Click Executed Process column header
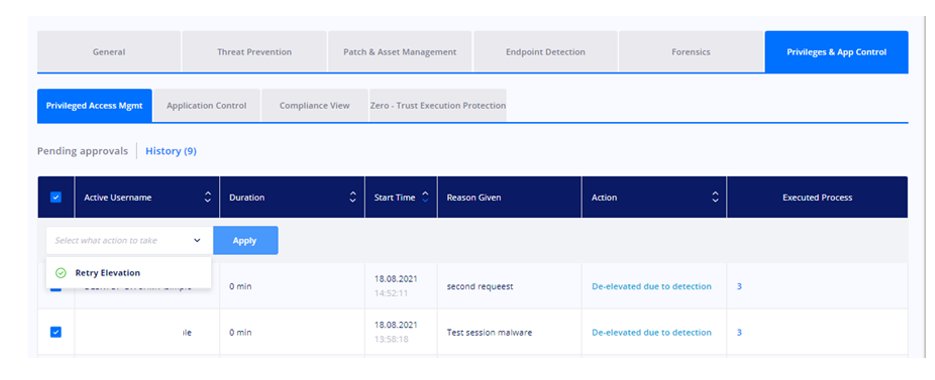This screenshot has height=380, width=935. click(818, 197)
